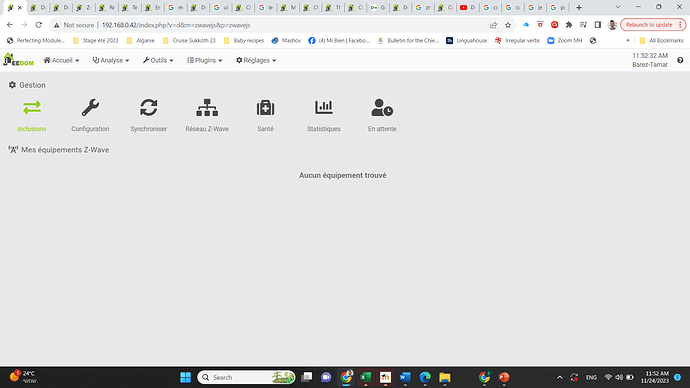Open the En attente pending icon
Viewport: 690px width, 388px height.
tap(382, 108)
